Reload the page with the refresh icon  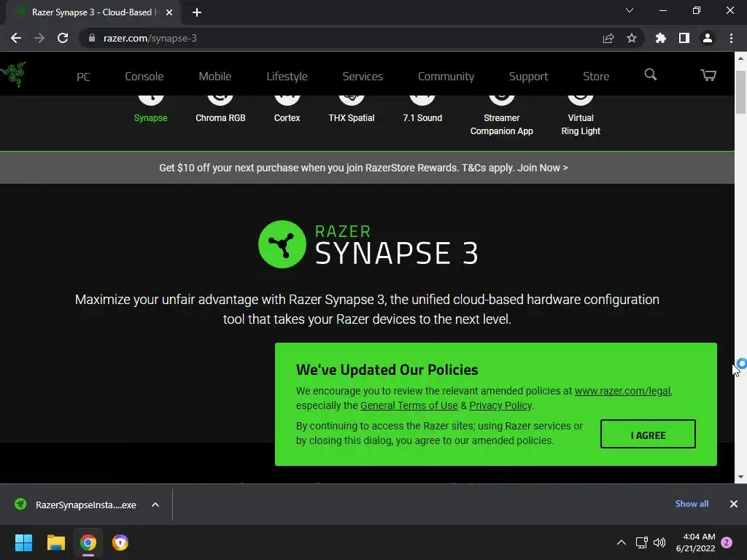coord(63,38)
